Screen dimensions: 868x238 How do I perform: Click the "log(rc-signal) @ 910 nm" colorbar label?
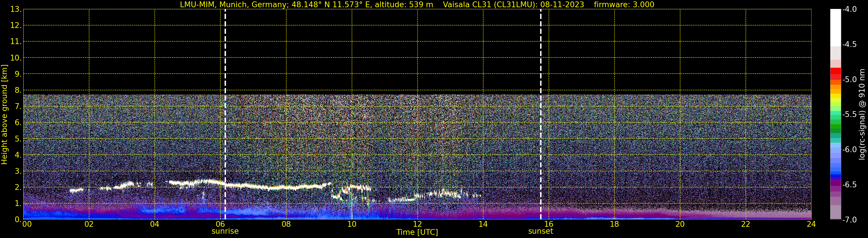[x=862, y=115]
